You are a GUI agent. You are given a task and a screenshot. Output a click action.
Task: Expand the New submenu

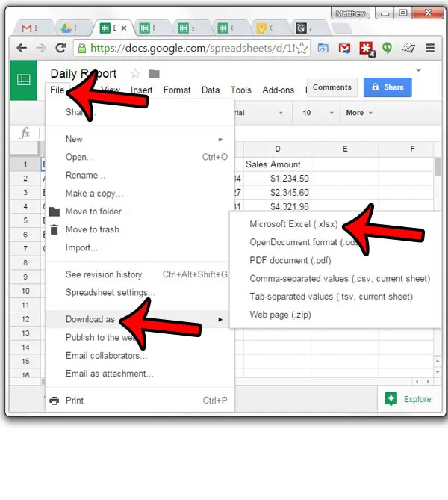click(140, 139)
